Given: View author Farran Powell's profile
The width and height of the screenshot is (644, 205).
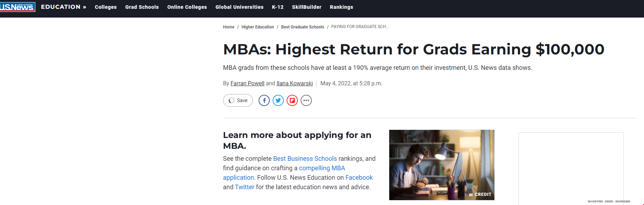Looking at the screenshot, I should 247,84.
